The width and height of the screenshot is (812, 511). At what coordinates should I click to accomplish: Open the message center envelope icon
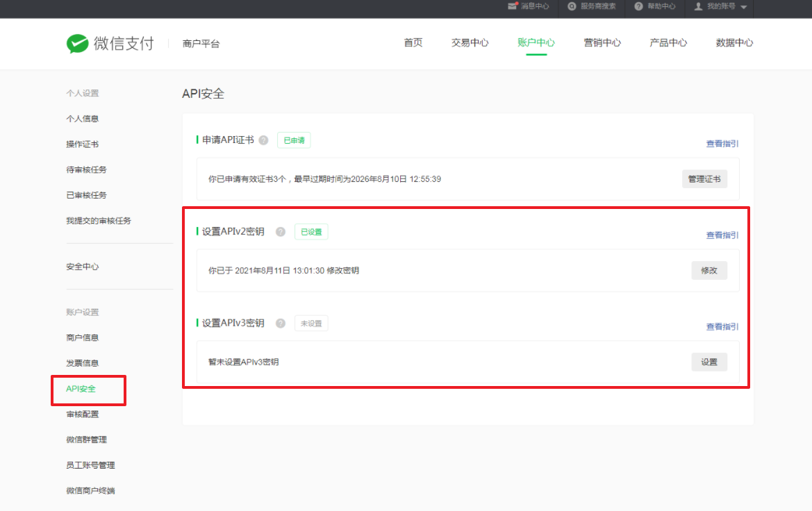point(513,6)
